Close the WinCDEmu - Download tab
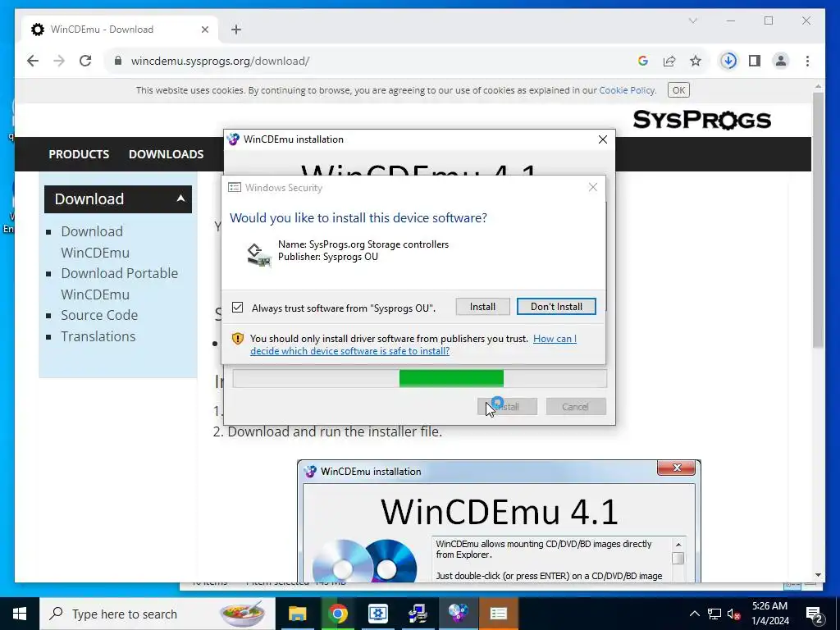840x630 pixels. tap(204, 30)
